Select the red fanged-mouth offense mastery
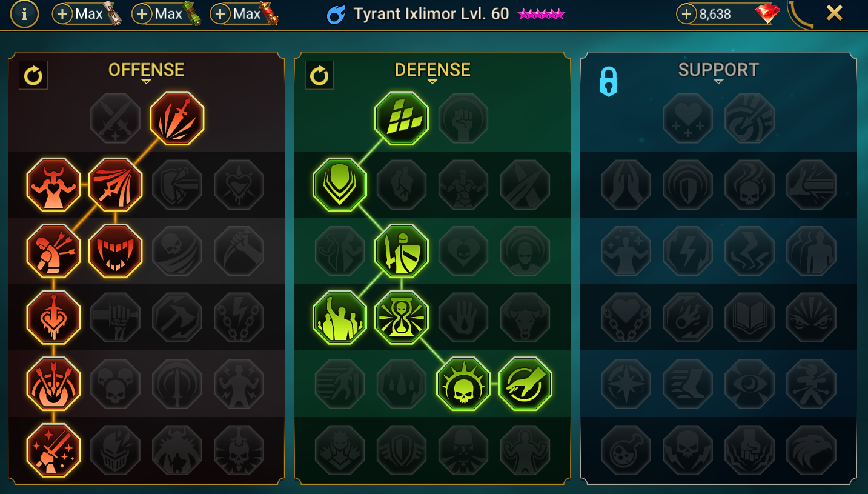 pyautogui.click(x=116, y=251)
